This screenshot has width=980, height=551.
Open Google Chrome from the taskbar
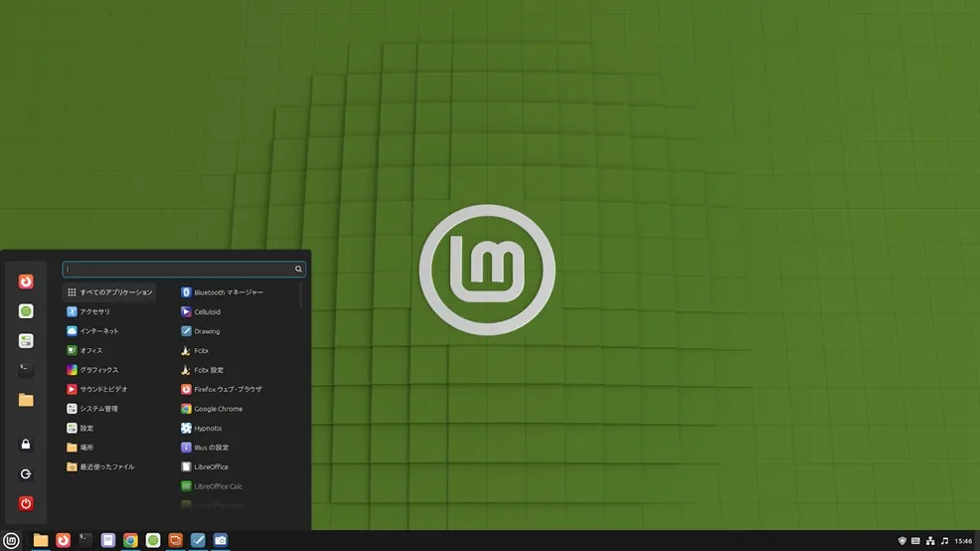[130, 540]
